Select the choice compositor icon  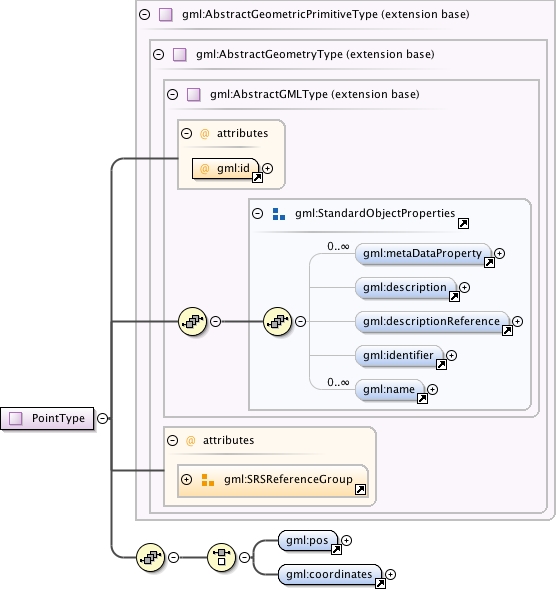[221, 557]
